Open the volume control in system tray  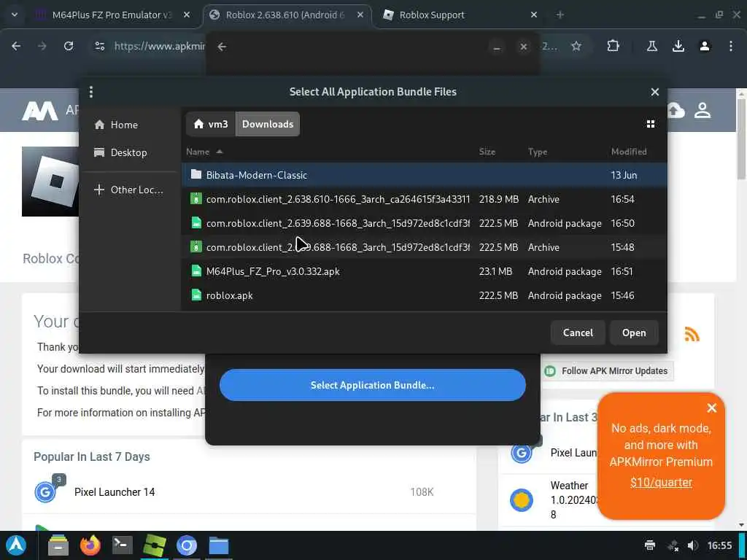point(693,545)
